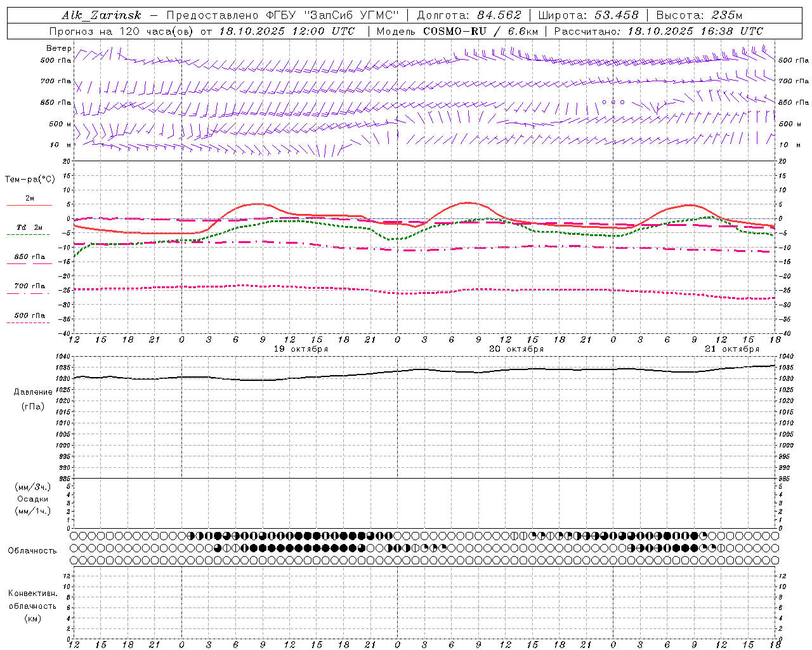This screenshot has width=812, height=650.
Task: Click the "Ветер" wind panel label
Action: pyautogui.click(x=59, y=48)
